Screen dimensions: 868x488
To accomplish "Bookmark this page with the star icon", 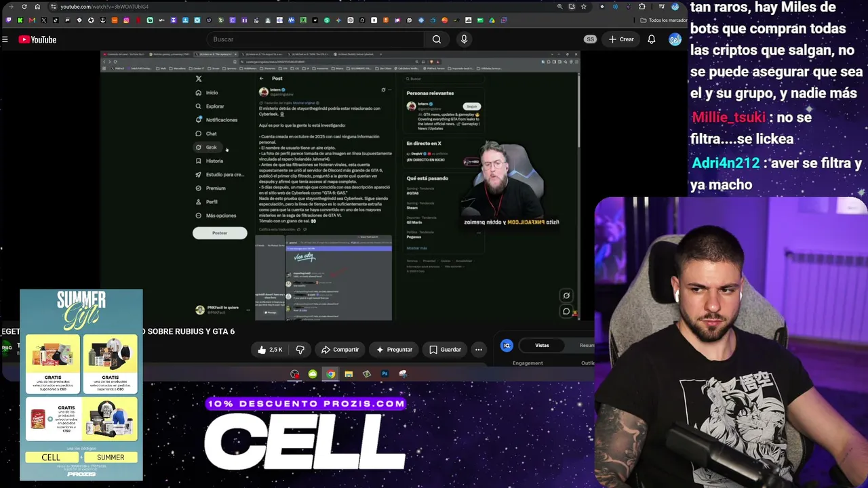I will pyautogui.click(x=583, y=7).
